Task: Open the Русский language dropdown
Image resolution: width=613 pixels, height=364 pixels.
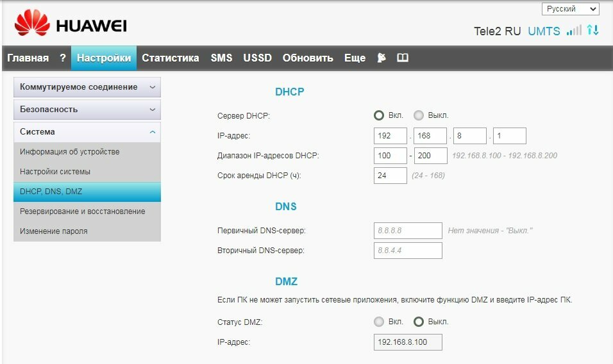Action: [571, 9]
